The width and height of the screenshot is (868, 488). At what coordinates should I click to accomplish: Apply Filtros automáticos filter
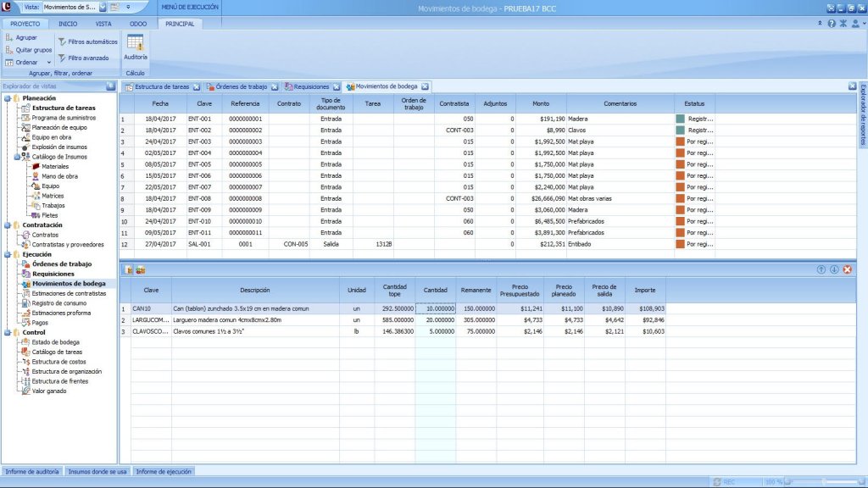pyautogui.click(x=87, y=42)
